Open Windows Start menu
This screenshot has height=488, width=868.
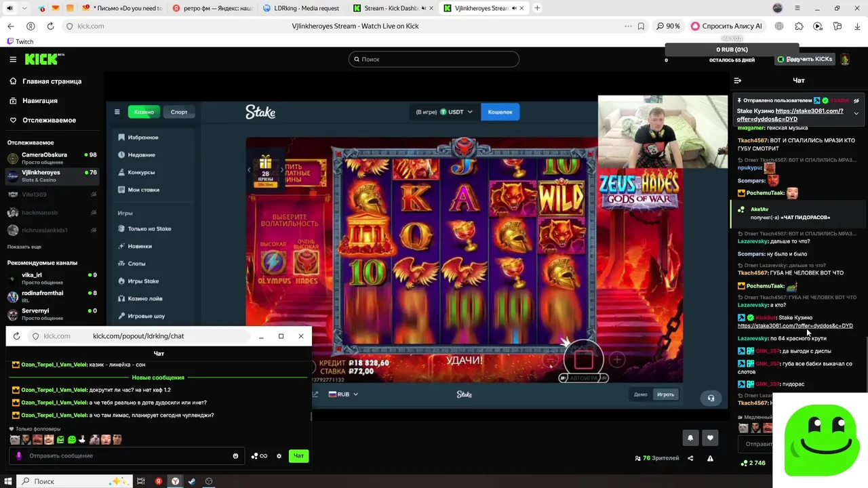pyautogui.click(x=7, y=481)
